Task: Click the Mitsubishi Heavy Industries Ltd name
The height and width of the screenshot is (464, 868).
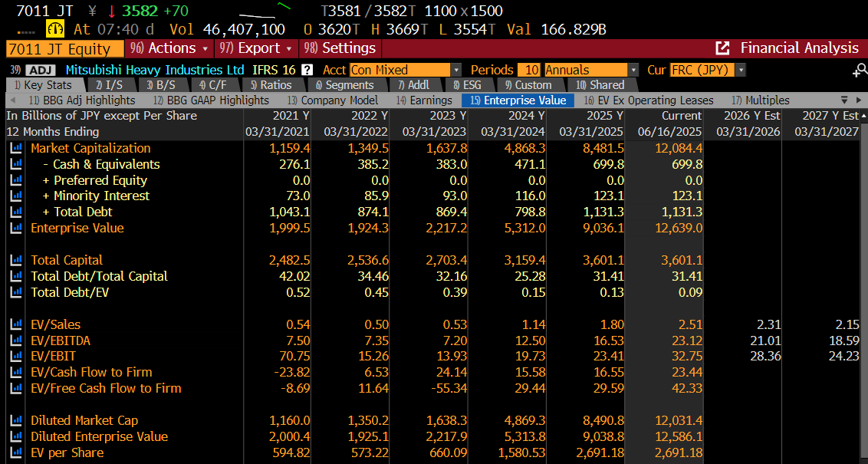Action: pyautogui.click(x=155, y=71)
